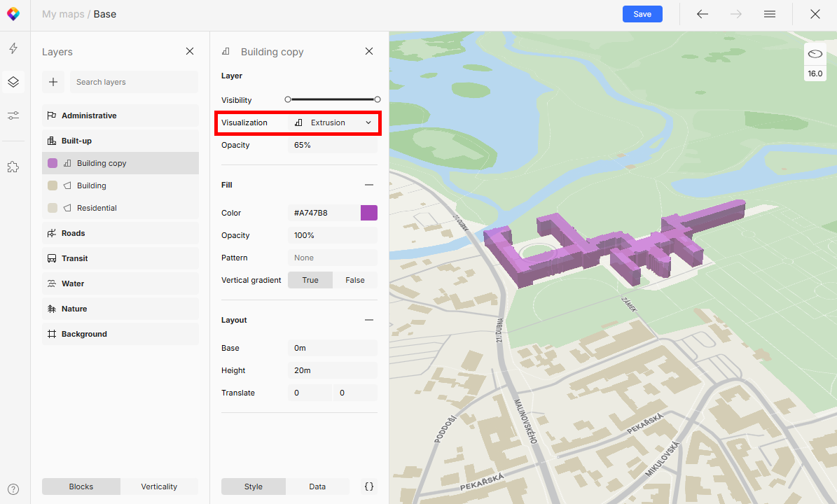The width and height of the screenshot is (837, 504).
Task: Set Vertical gradient to True
Action: [x=310, y=280]
